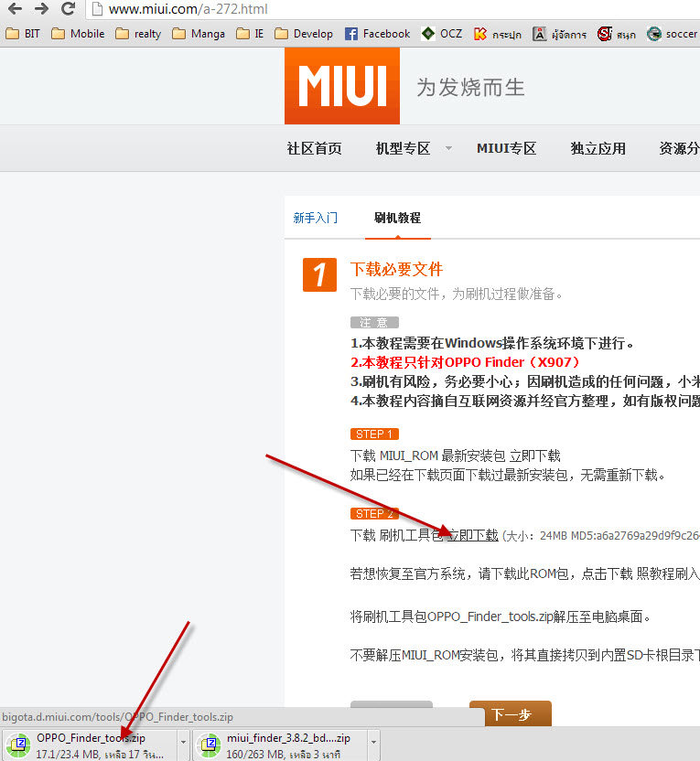700x761 pixels.
Task: Click the orange step 1 number icon
Action: pyautogui.click(x=319, y=274)
